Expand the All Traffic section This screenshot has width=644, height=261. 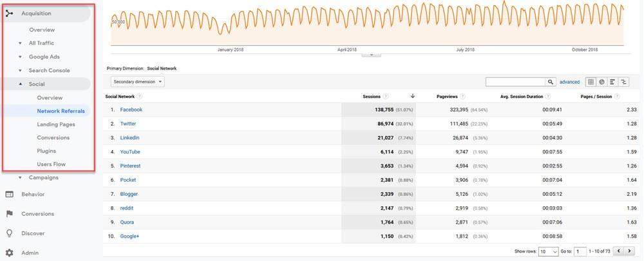[x=41, y=43]
